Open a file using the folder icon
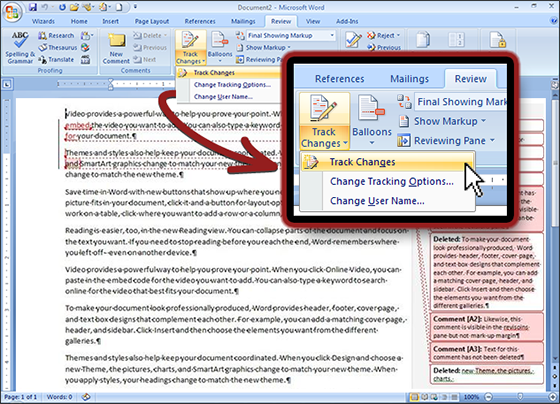560x404 pixels. (74, 7)
